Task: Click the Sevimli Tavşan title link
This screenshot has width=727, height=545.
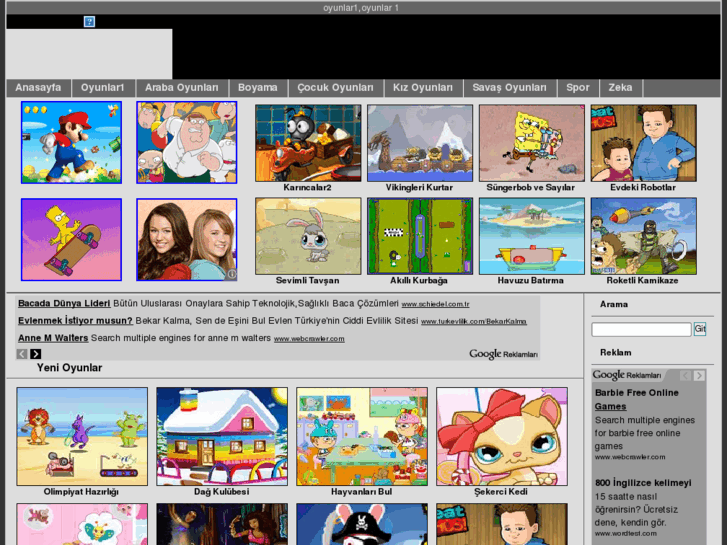Action: click(x=307, y=281)
